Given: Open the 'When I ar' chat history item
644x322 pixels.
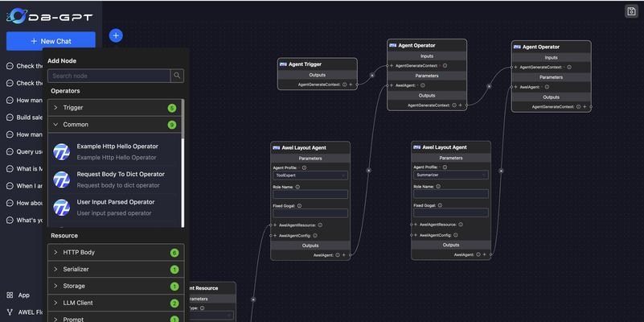Looking at the screenshot, I should [25, 186].
